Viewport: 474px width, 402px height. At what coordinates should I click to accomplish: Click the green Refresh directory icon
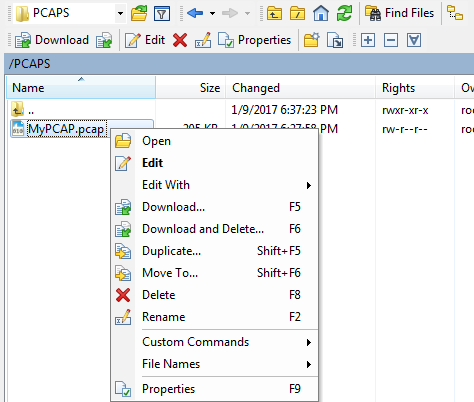coord(344,13)
